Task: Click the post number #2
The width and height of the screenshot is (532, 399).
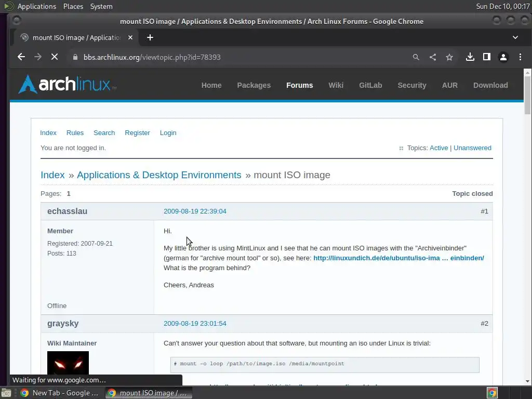Action: click(x=484, y=323)
